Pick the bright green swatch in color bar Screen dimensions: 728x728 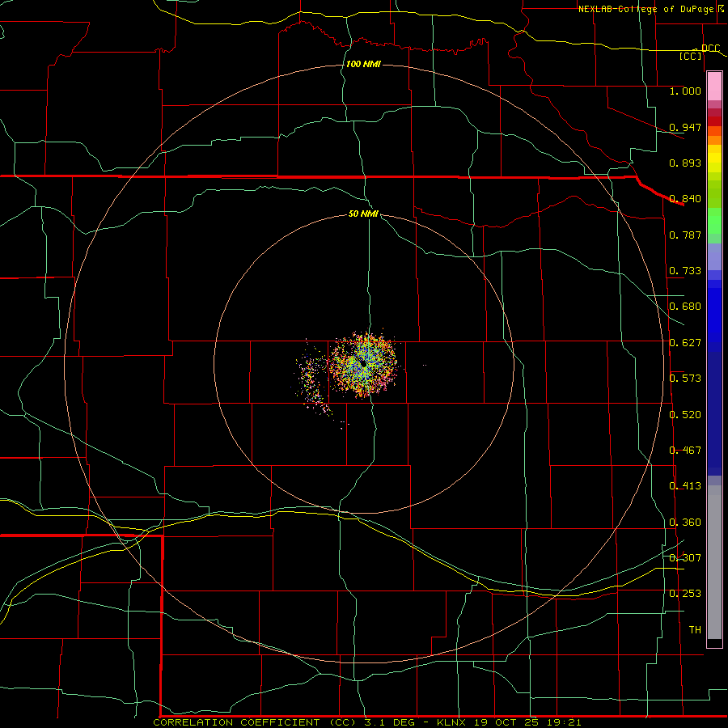tap(714, 221)
